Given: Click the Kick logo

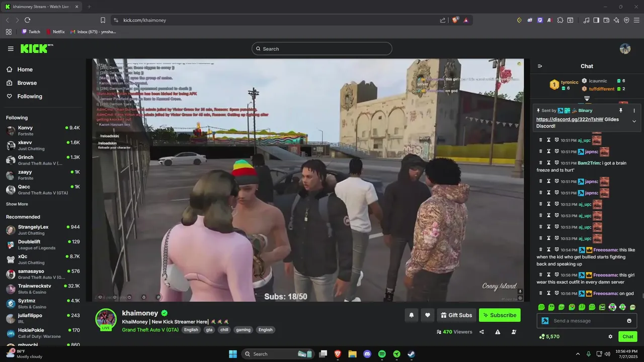Looking at the screenshot, I should pos(36,48).
